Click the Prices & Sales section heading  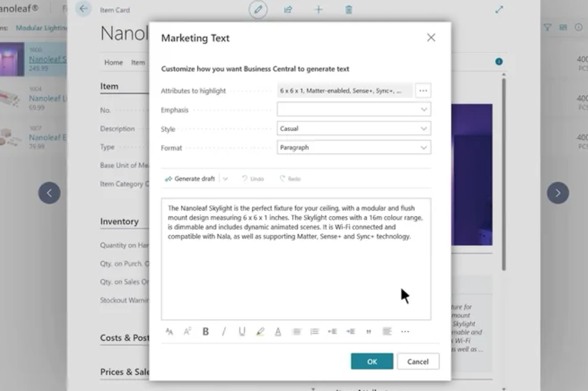click(x=125, y=372)
